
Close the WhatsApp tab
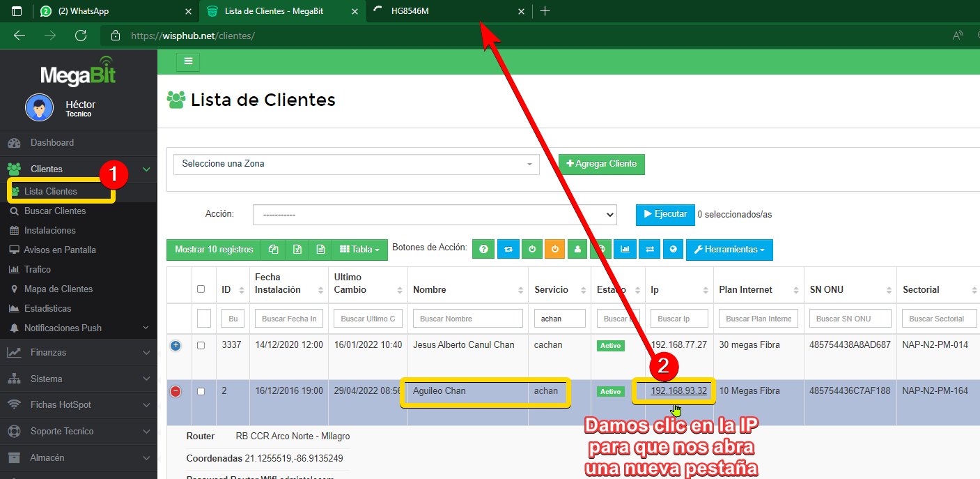(188, 11)
